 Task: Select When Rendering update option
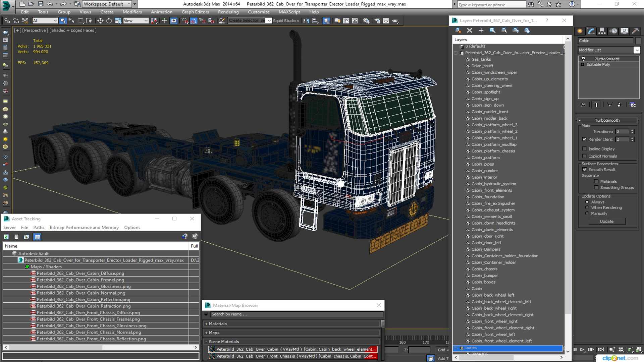coord(587,207)
